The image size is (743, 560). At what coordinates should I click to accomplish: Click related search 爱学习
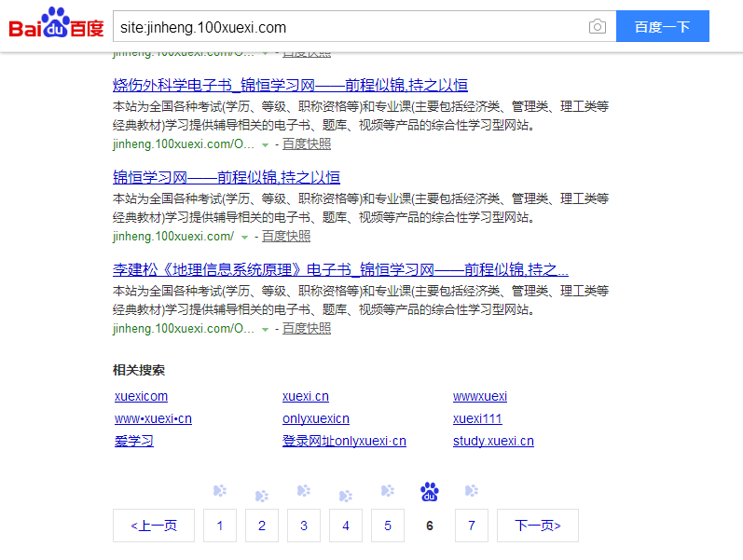pos(134,441)
